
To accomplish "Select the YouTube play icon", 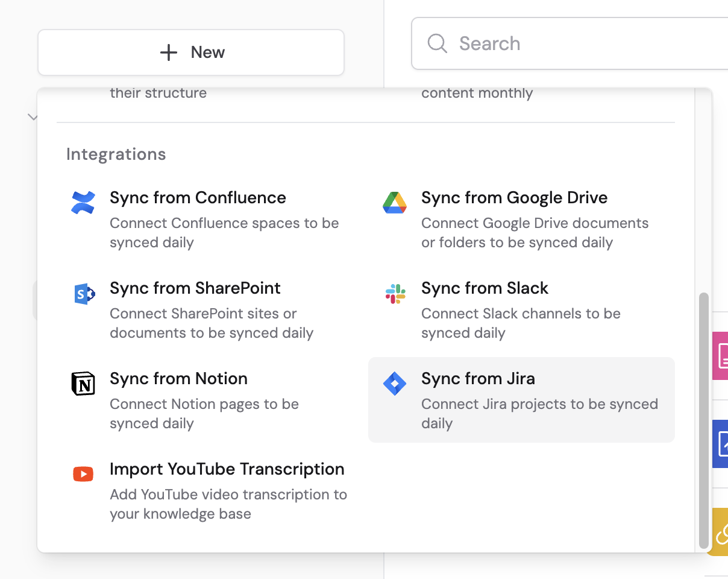I will point(83,474).
